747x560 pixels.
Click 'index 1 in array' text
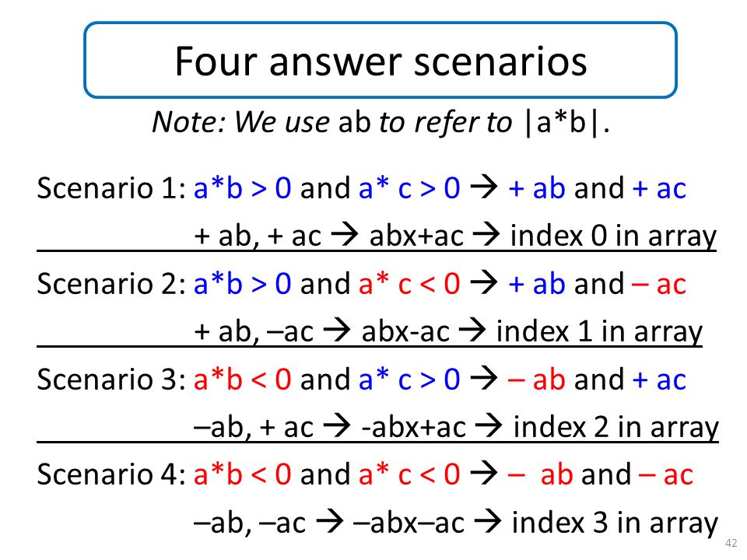click(599, 331)
